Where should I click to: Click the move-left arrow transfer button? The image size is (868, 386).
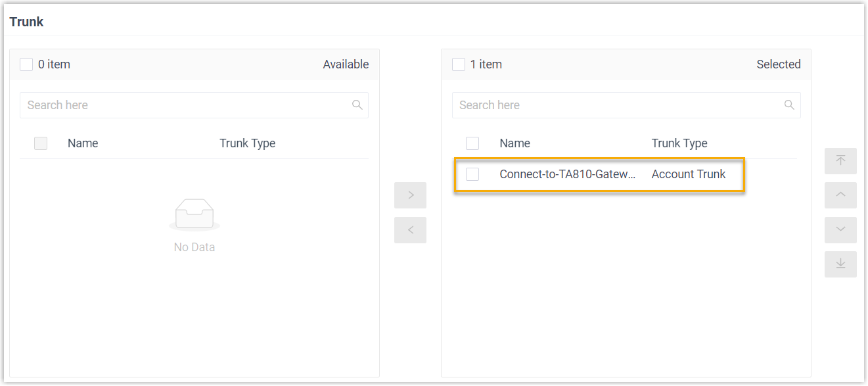tap(410, 230)
